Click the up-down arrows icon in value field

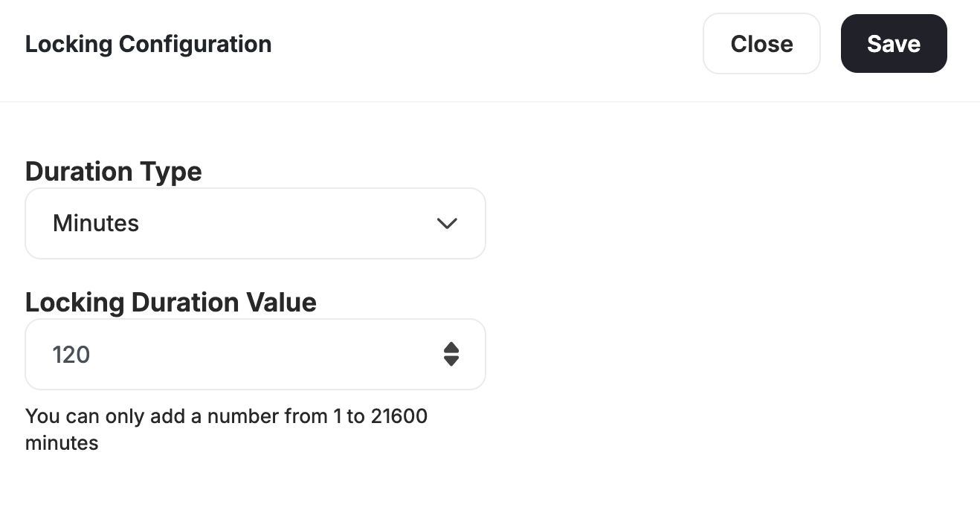452,355
